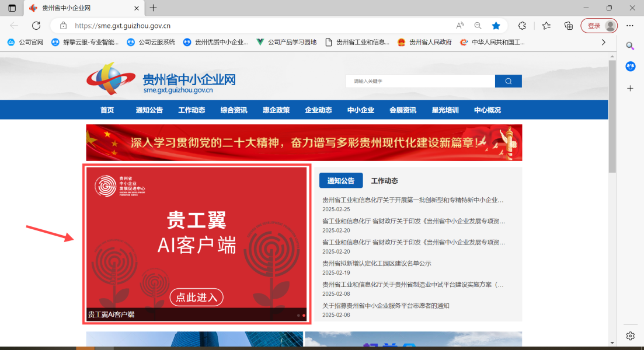Click the vertical page scrollbar thumb

[x=612, y=117]
